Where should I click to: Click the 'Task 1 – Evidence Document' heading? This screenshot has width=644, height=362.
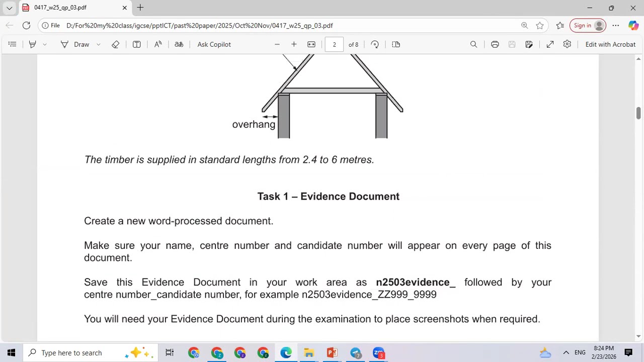pyautogui.click(x=329, y=197)
